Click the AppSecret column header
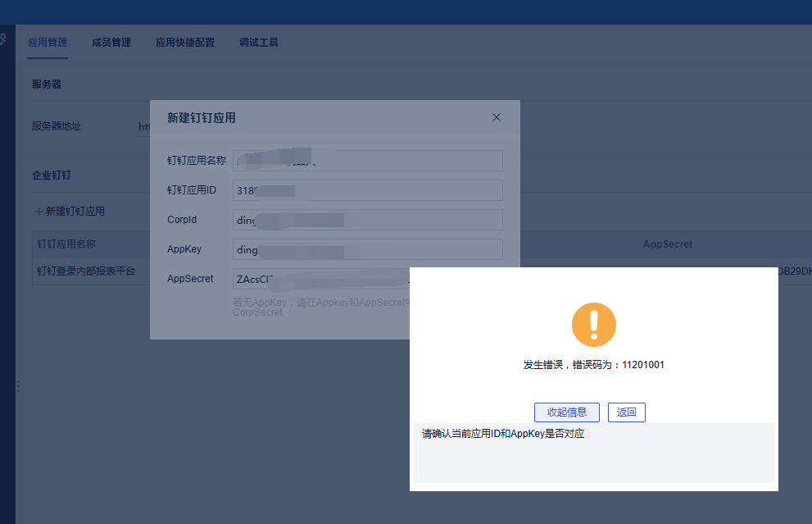Image resolution: width=812 pixels, height=524 pixels. click(x=668, y=244)
